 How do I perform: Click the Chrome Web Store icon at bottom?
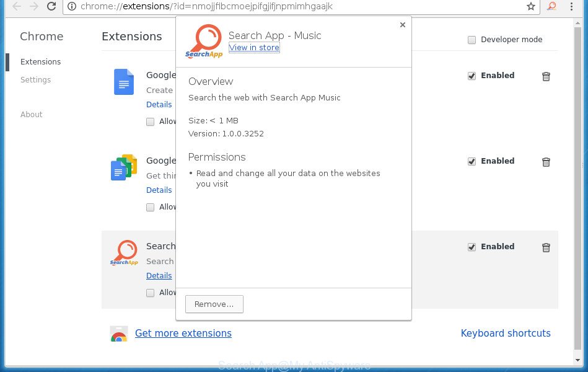(119, 334)
